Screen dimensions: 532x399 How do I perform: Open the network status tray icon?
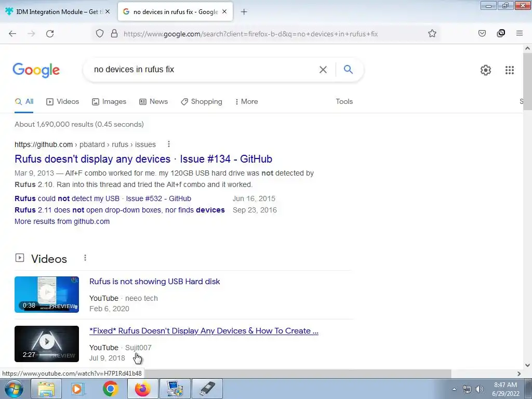pyautogui.click(x=467, y=389)
